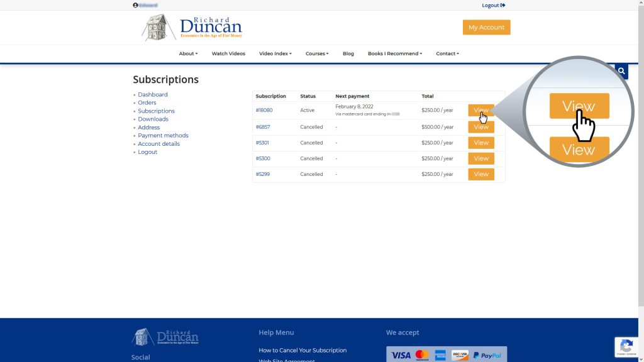Click the February 8, 2022 payment date
Viewport: 644px width, 362px height.
(354, 106)
